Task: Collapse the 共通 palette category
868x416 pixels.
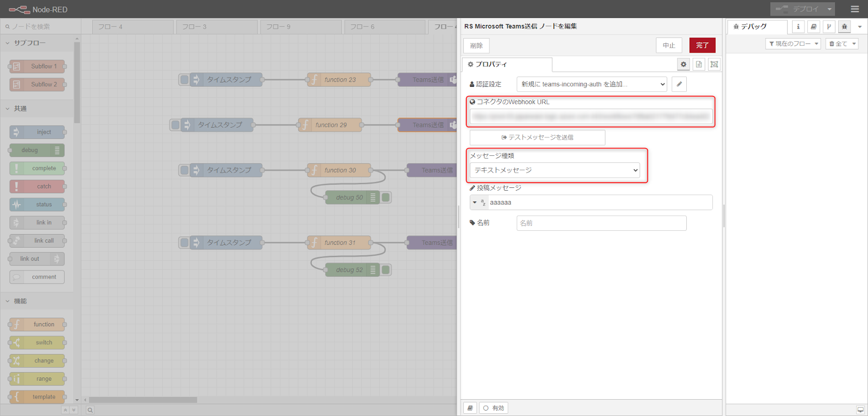Action: [x=37, y=109]
